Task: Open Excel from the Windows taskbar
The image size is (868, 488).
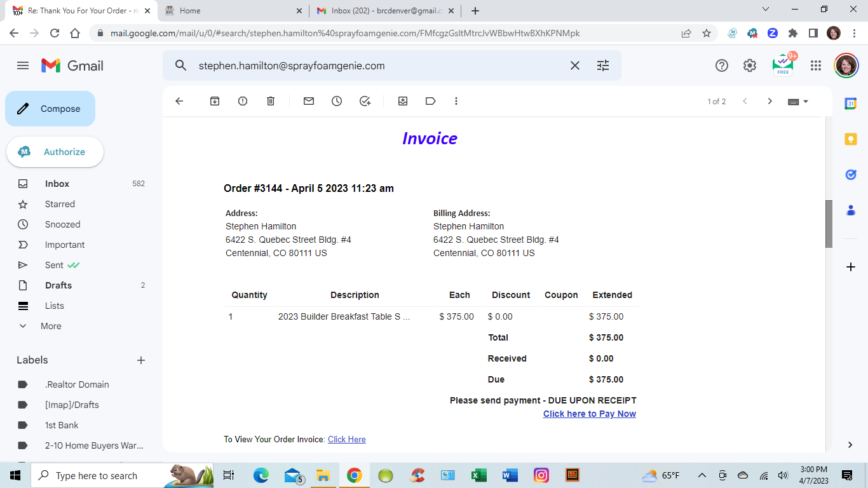Action: click(478, 475)
